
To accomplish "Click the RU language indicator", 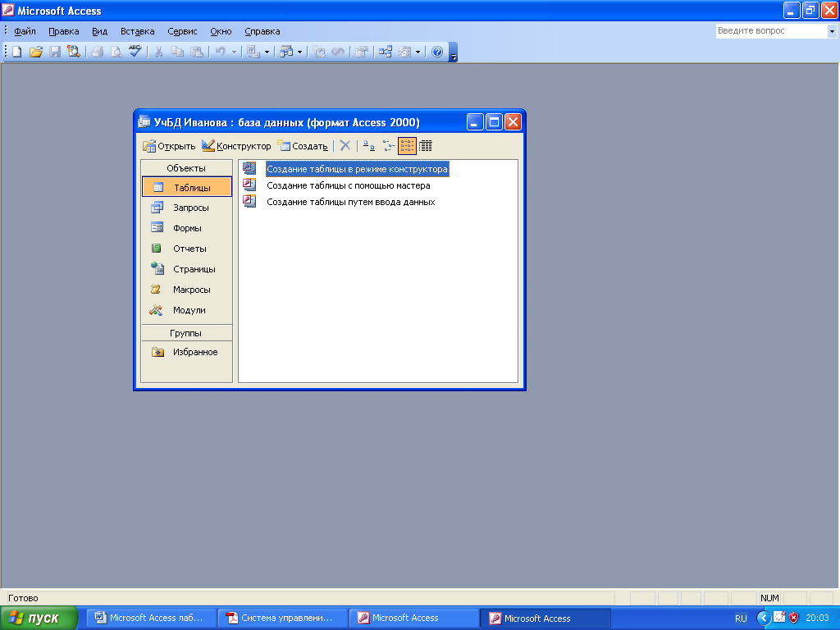I will (x=741, y=619).
